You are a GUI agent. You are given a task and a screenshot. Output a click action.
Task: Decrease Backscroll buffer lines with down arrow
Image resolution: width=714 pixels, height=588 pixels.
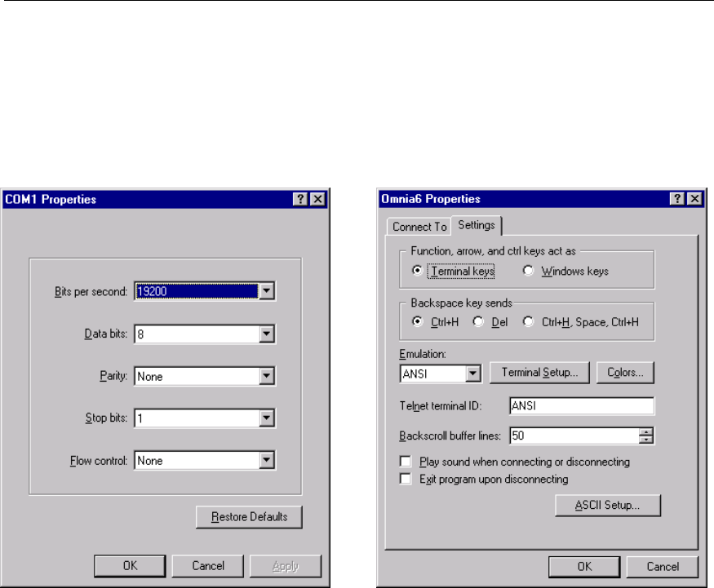[x=646, y=440]
